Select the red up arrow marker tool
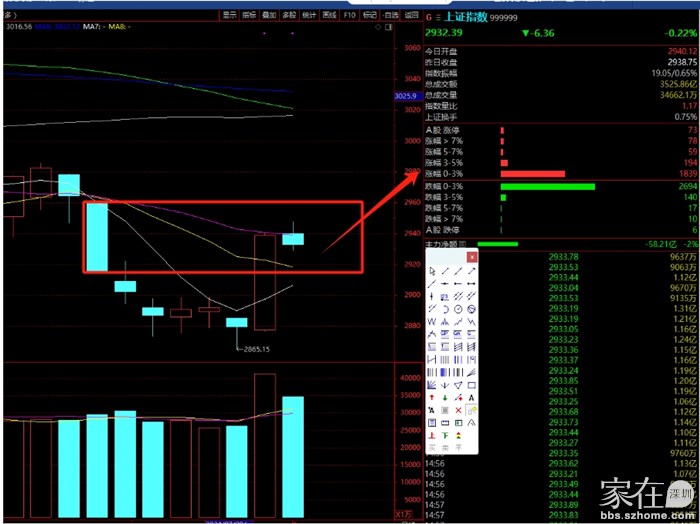The image size is (700, 524). tap(432, 397)
